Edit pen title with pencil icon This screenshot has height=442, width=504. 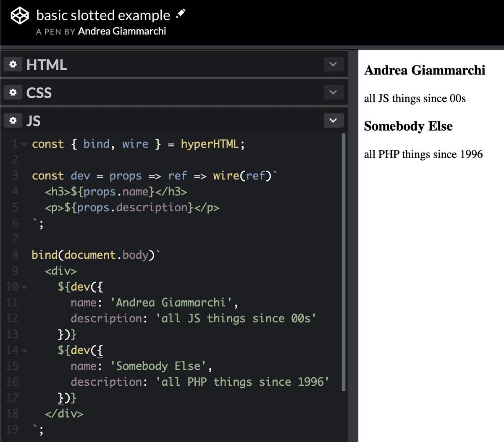(x=181, y=13)
